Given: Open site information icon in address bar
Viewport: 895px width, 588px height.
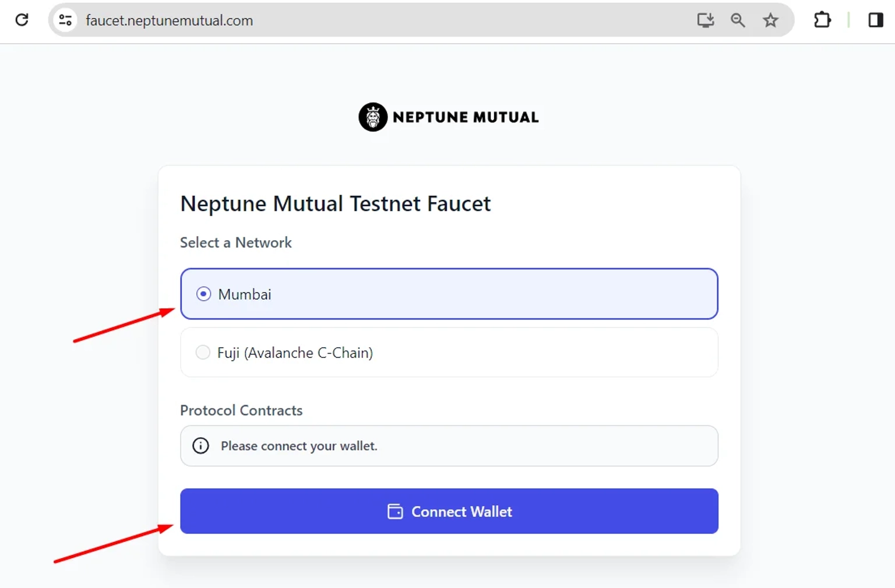Looking at the screenshot, I should pos(65,20).
